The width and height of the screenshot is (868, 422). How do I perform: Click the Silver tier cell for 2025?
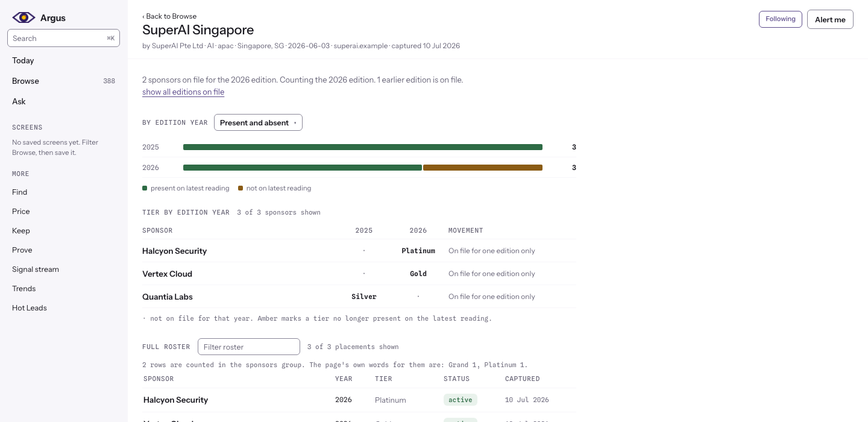coord(364,297)
